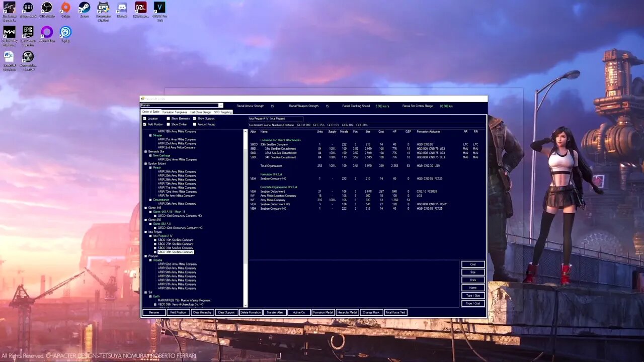Image resolution: width=644 pixels, height=362 pixels.
Task: Collapse the Epsilon Eridani system node
Action: coord(146,163)
